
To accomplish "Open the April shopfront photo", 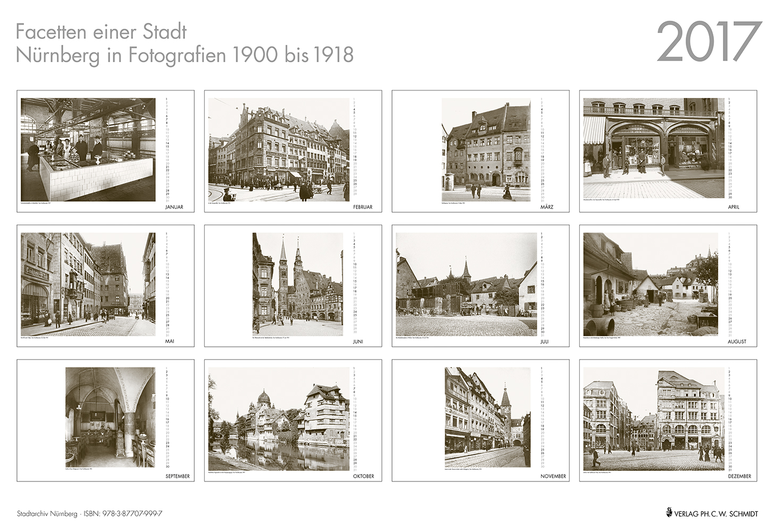I will (654, 148).
